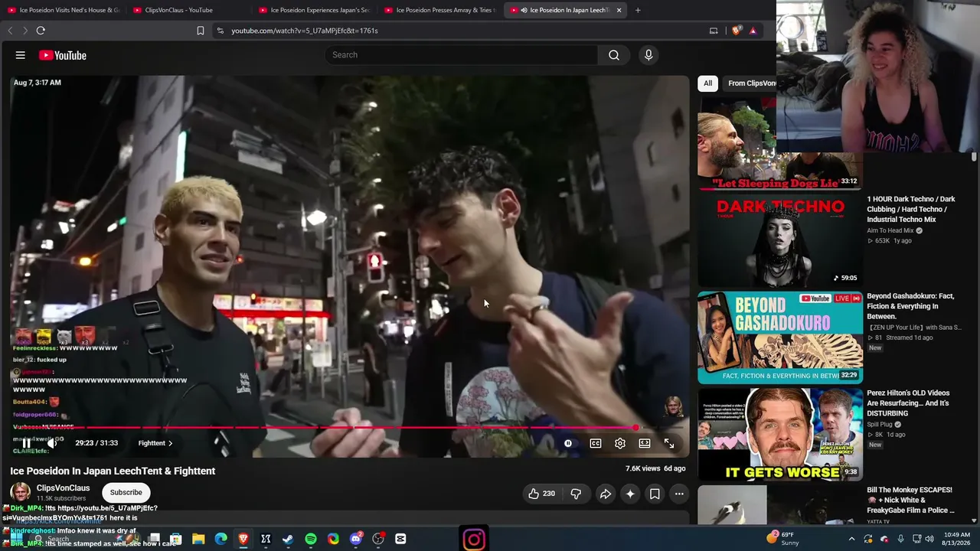Open Let Sleeping Dogs Lie video thumbnail
The image size is (980, 551).
tap(779, 144)
